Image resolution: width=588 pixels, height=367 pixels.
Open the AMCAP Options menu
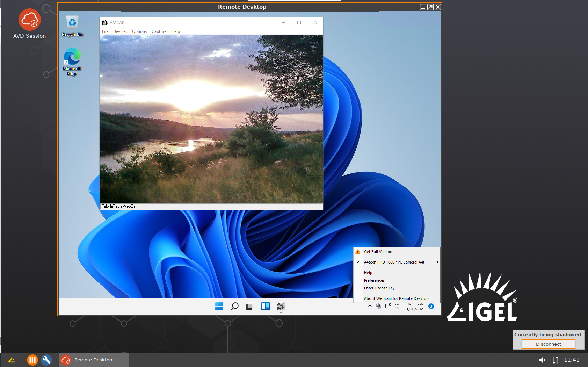(x=139, y=31)
